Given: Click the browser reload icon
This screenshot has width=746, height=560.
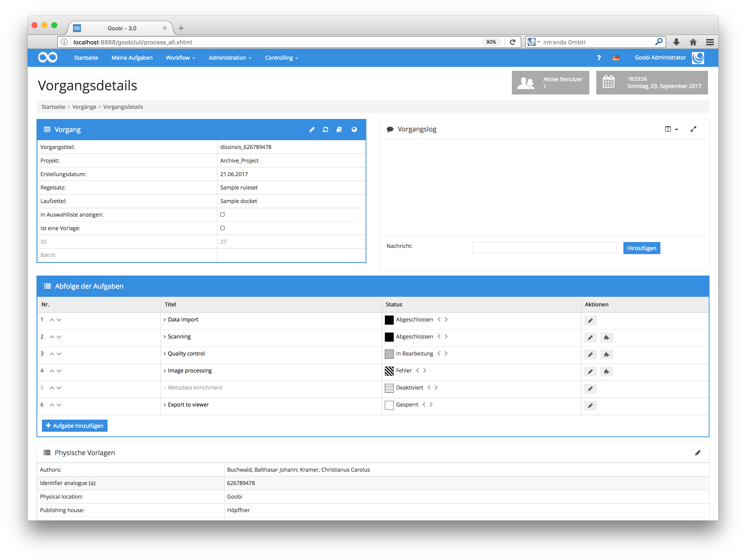Looking at the screenshot, I should tap(513, 42).
